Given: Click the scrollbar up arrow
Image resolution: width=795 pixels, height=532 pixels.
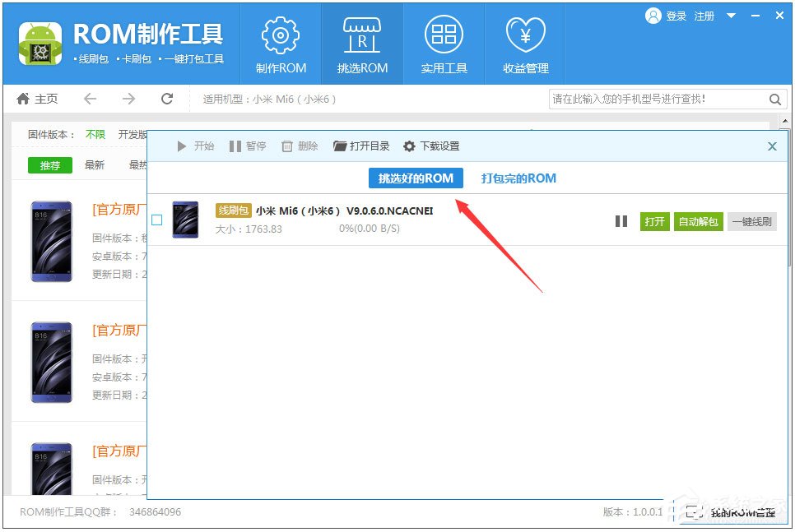Looking at the screenshot, I should [x=785, y=121].
